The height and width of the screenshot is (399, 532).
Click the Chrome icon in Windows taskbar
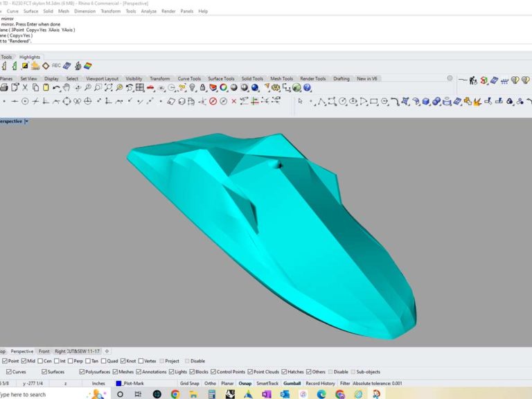(175, 394)
